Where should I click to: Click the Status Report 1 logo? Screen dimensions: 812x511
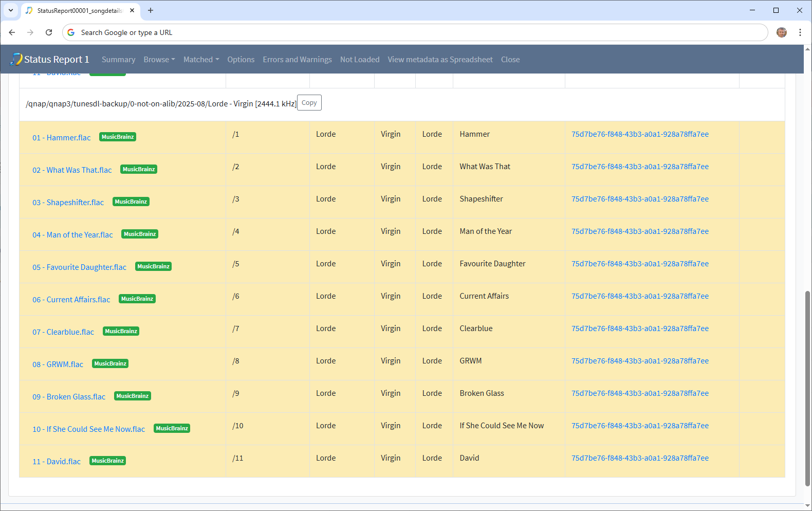(x=50, y=60)
